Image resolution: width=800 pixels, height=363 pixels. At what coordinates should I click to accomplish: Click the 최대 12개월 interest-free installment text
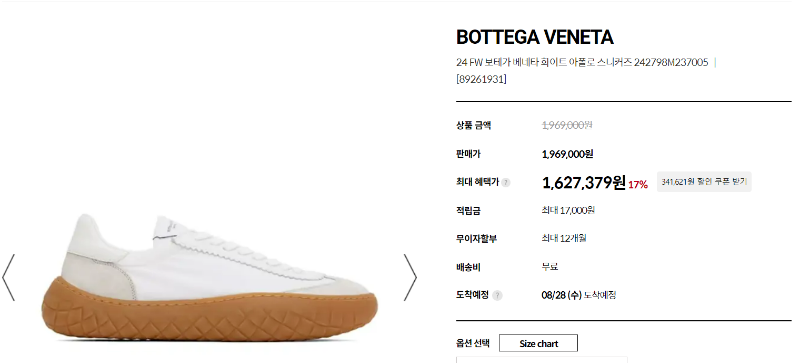click(564, 238)
